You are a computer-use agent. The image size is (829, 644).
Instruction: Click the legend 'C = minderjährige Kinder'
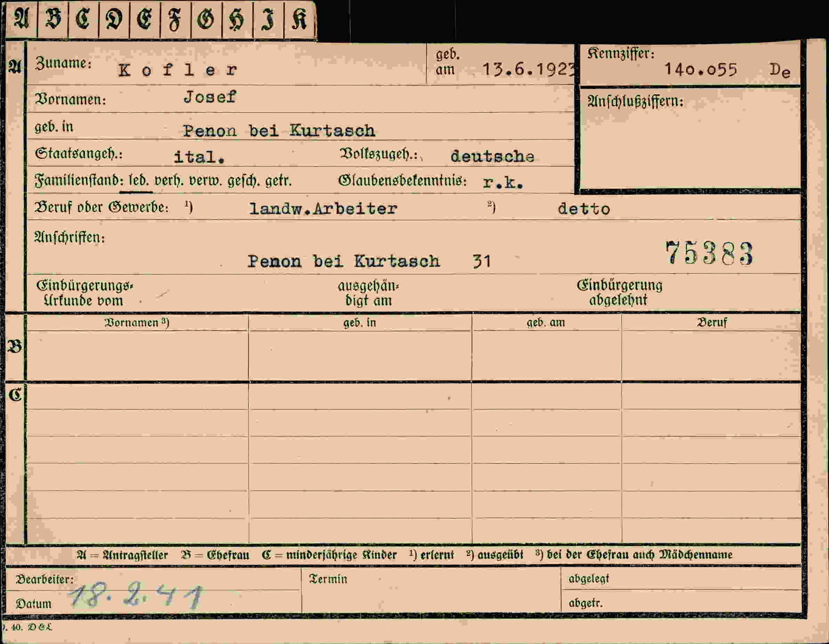[x=329, y=555]
